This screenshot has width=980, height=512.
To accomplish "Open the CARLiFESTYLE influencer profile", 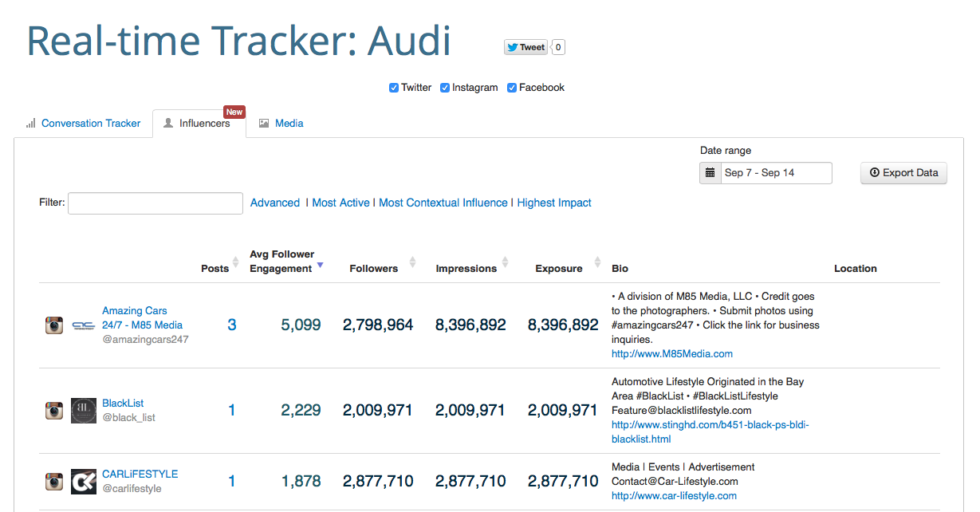I will coord(140,475).
